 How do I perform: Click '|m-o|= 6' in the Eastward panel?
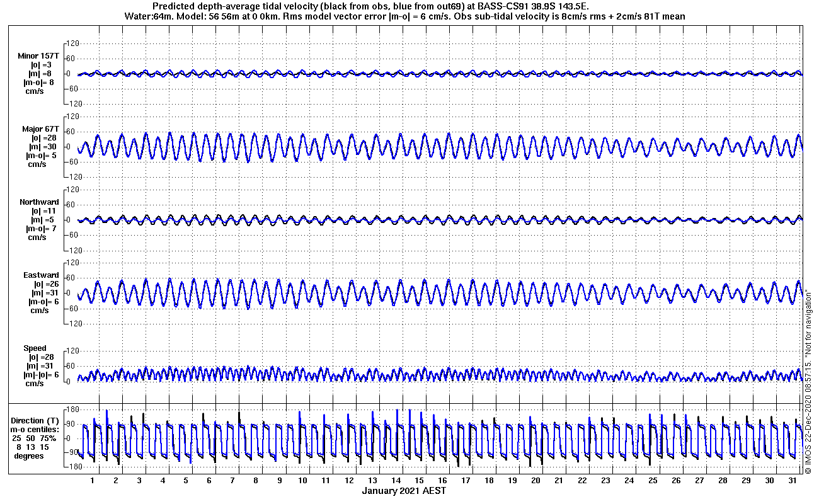[x=43, y=302]
